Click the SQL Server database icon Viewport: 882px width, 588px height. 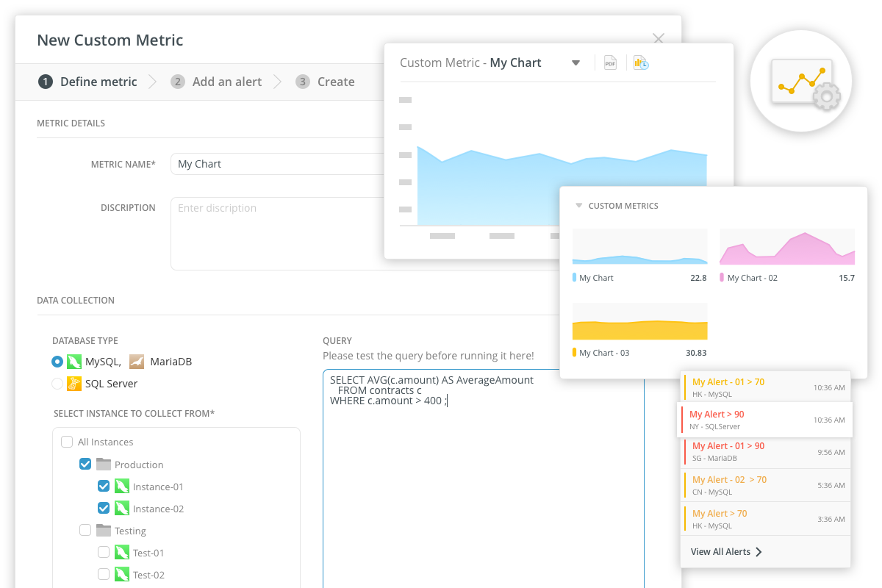click(73, 384)
